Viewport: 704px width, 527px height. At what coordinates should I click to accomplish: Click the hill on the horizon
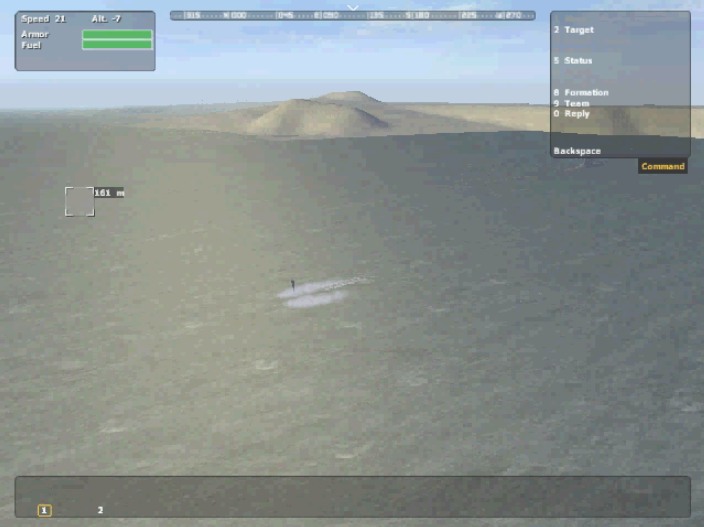tap(320, 115)
